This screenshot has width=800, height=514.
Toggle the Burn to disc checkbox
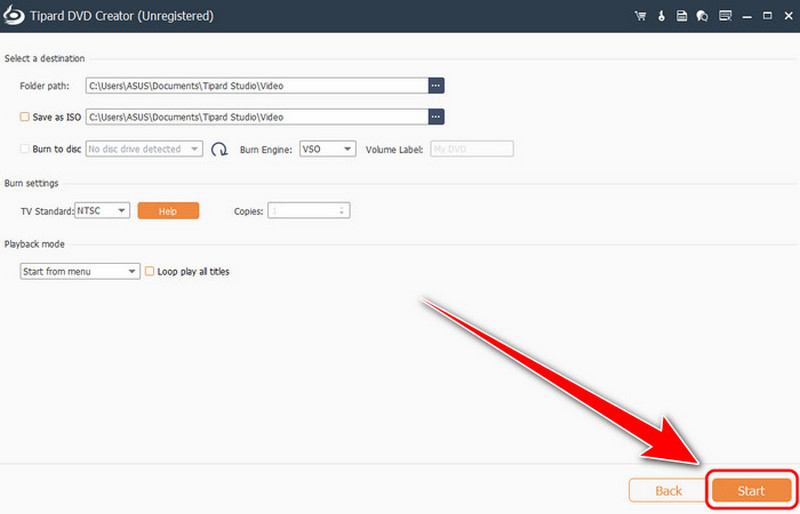tap(24, 149)
